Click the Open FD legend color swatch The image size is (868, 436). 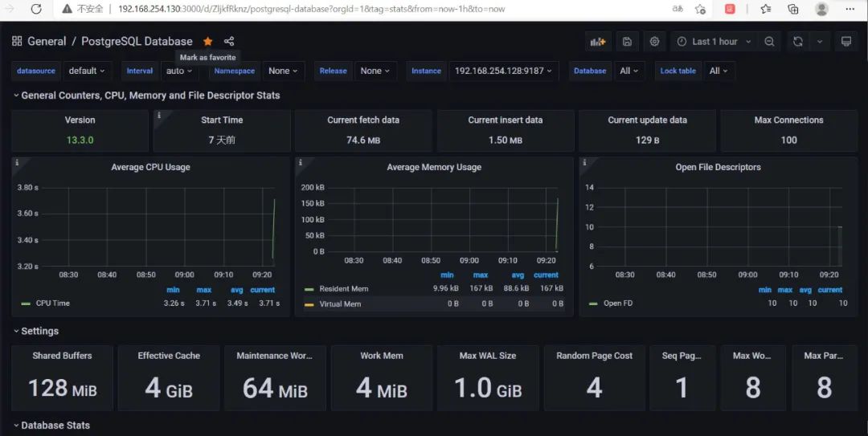593,304
